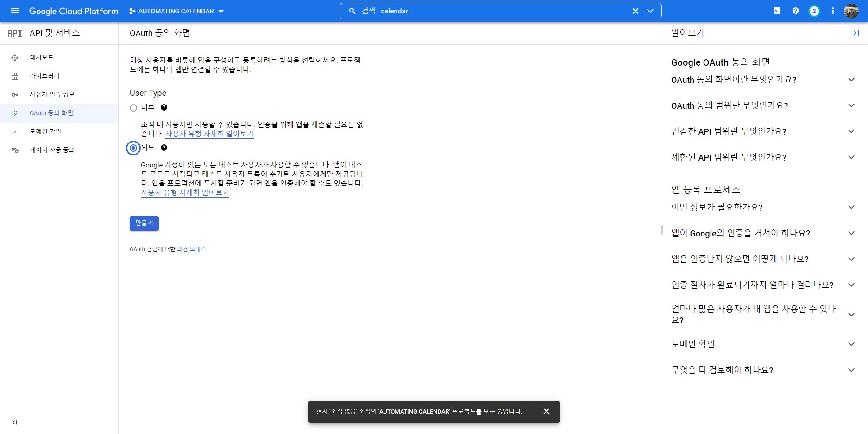This screenshot has height=434, width=868.
Task: Open 대시보드 in sidebar
Action: [59, 57]
